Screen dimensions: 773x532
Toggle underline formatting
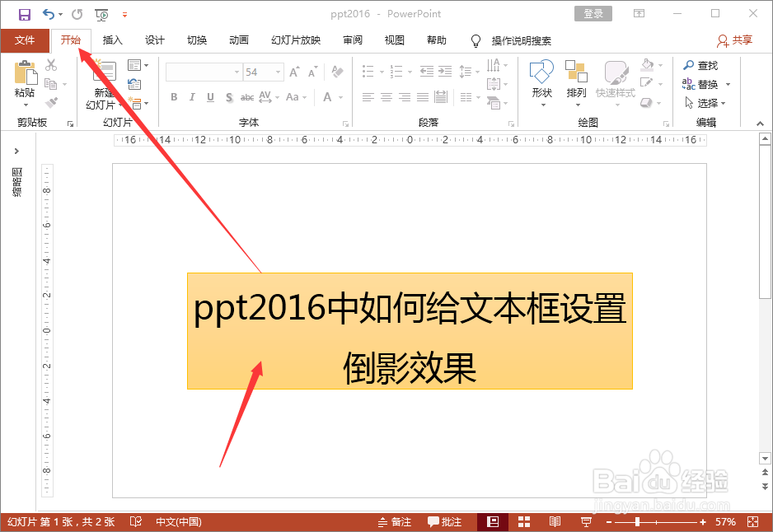pos(210,97)
